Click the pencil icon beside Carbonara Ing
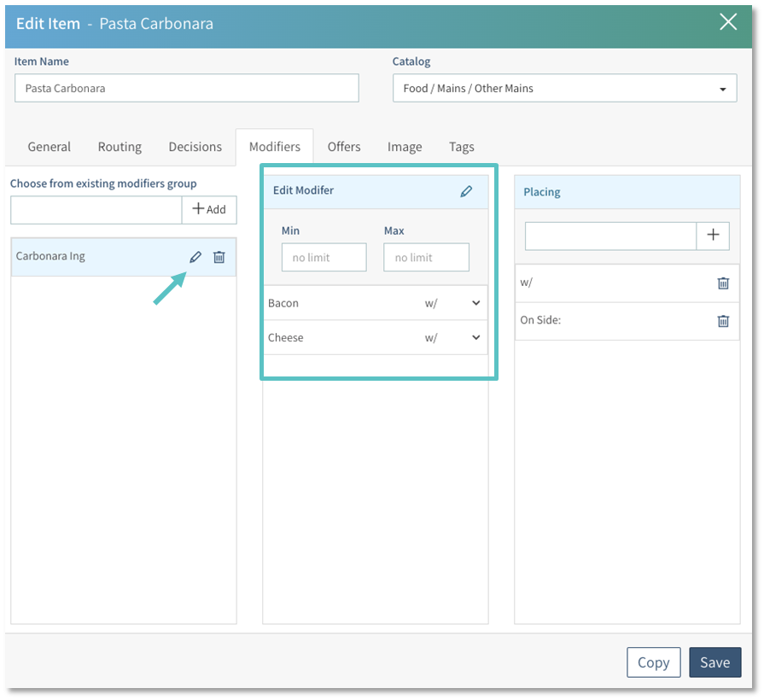The width and height of the screenshot is (764, 700). coord(195,257)
